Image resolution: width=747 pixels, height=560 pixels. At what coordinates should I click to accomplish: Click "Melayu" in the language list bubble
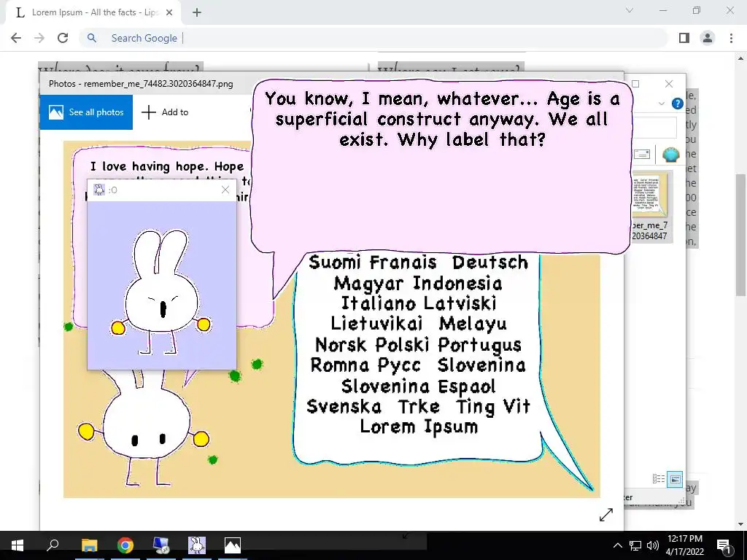click(x=473, y=324)
